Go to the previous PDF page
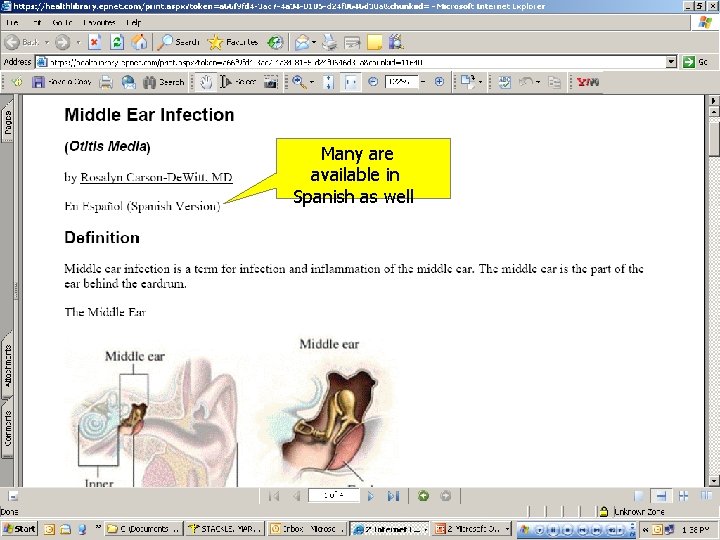Image resolution: width=720 pixels, height=540 pixels. (296, 496)
